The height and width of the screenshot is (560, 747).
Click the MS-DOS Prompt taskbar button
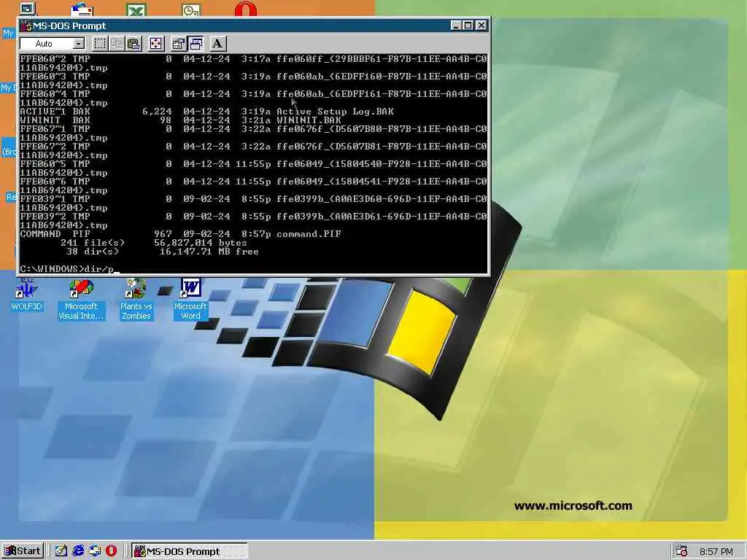point(189,551)
